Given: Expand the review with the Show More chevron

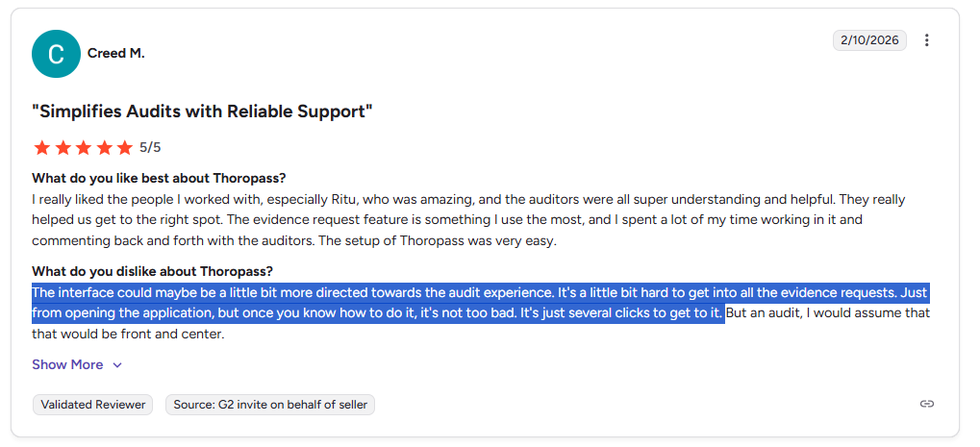Looking at the screenshot, I should 117,365.
